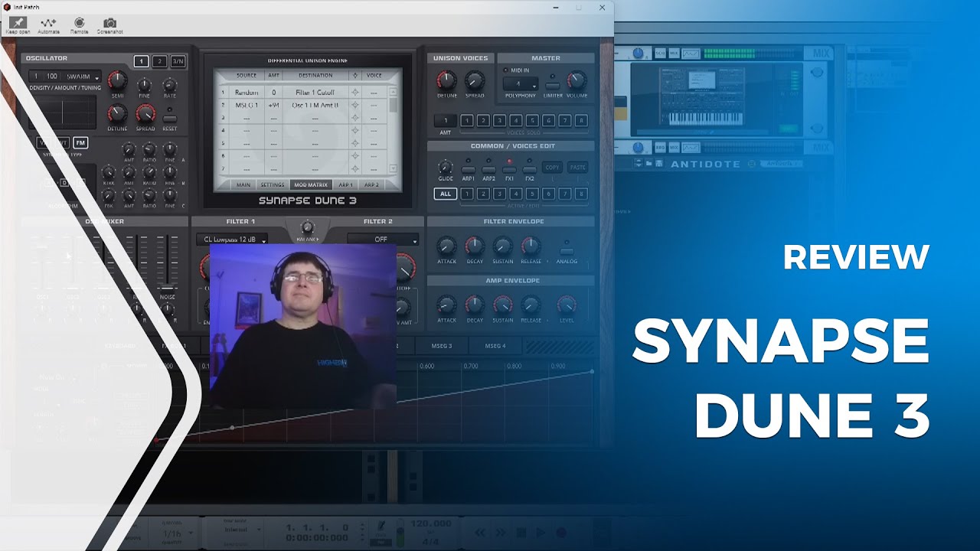Click the Unison Voices SPREAD knob
Viewport: 980px width, 551px height.
[475, 80]
